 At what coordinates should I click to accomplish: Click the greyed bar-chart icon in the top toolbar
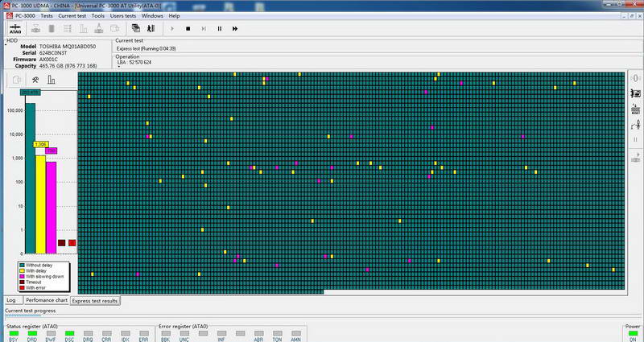[84, 29]
